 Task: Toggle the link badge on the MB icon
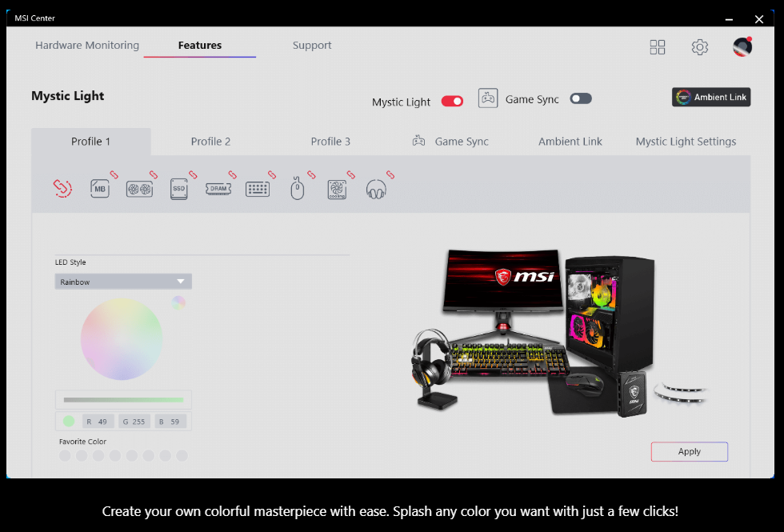[114, 174]
